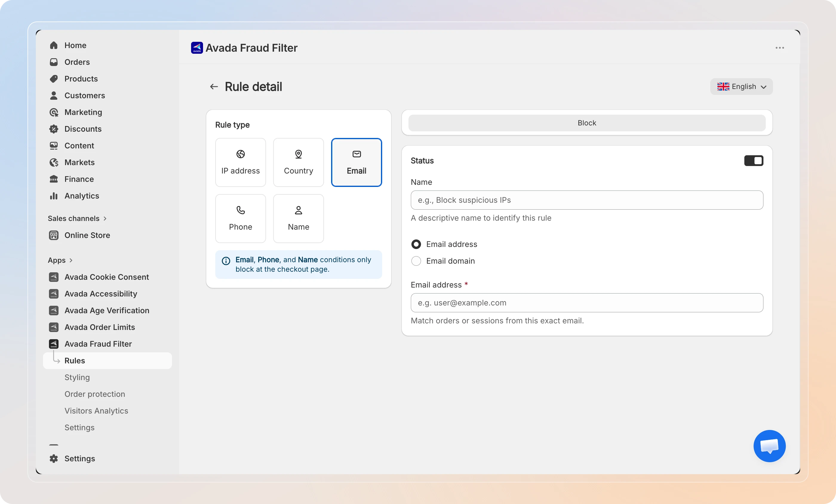The image size is (836, 504).
Task: Expand the Apps section chevron
Action: click(71, 260)
